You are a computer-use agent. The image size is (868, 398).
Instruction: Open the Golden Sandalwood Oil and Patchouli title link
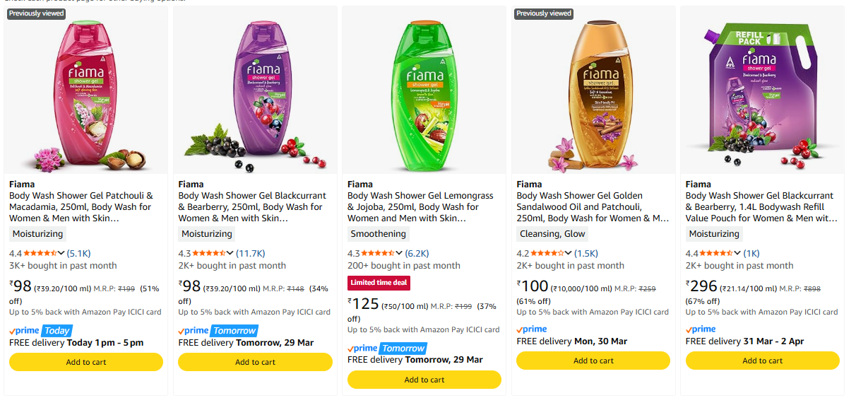click(x=592, y=206)
